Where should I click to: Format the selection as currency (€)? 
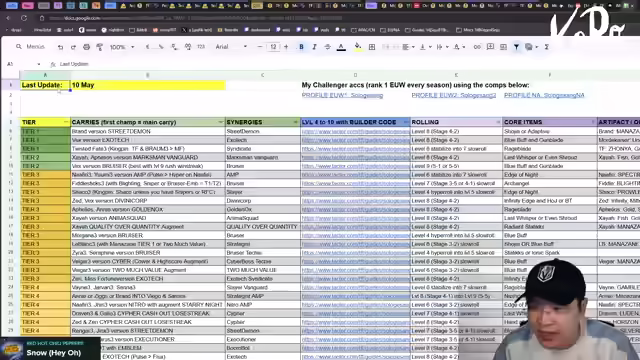[148, 47]
